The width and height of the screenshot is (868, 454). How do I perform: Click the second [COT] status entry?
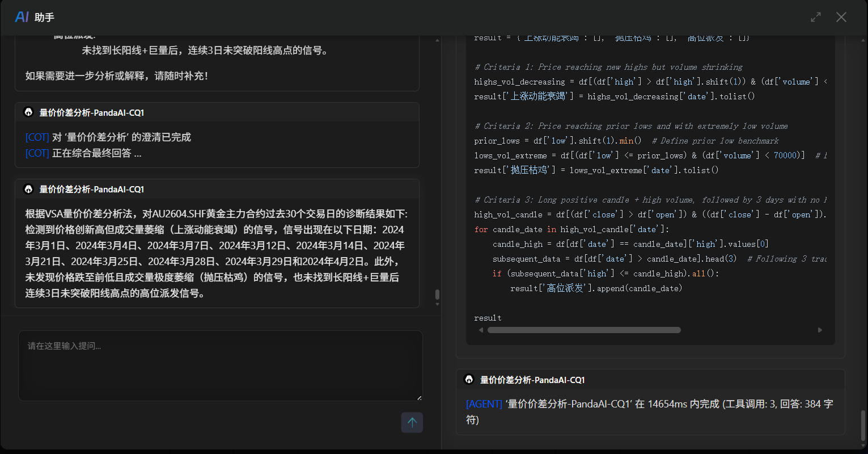(37, 153)
